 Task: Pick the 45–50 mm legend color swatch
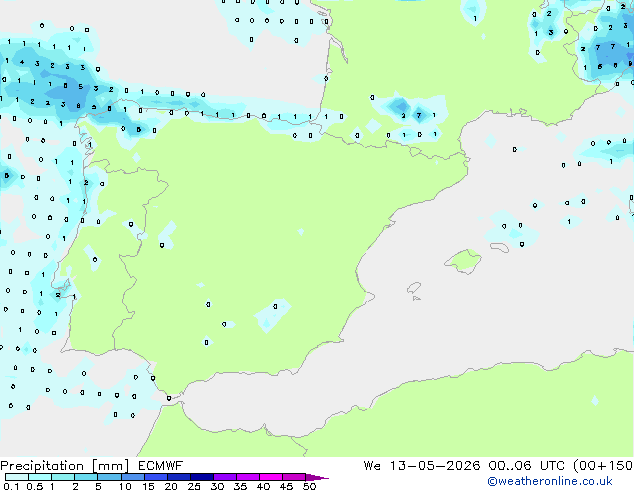pyautogui.click(x=294, y=477)
